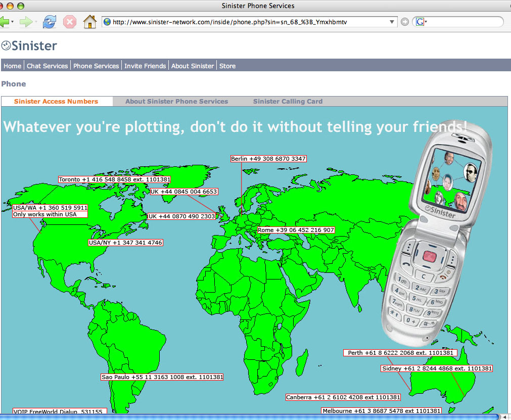Image resolution: width=511 pixels, height=420 pixels.
Task: Open the Google search engine selector icon
Action: click(421, 22)
